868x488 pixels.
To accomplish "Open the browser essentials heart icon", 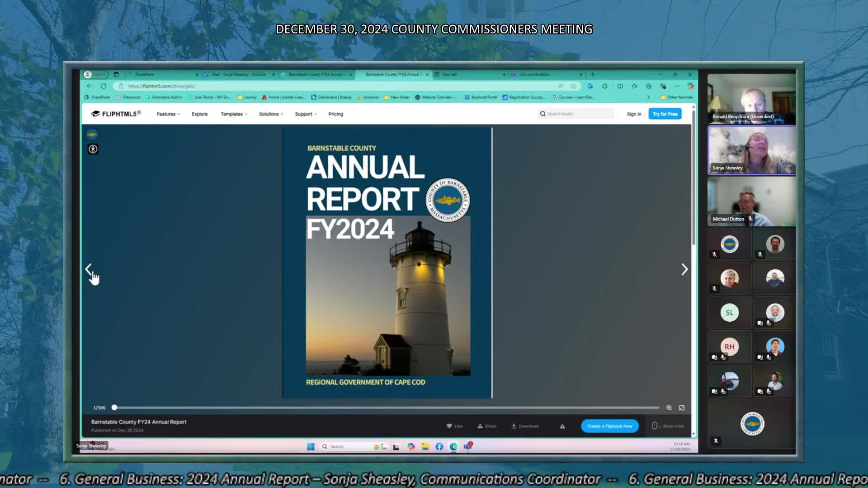I will 663,86.
